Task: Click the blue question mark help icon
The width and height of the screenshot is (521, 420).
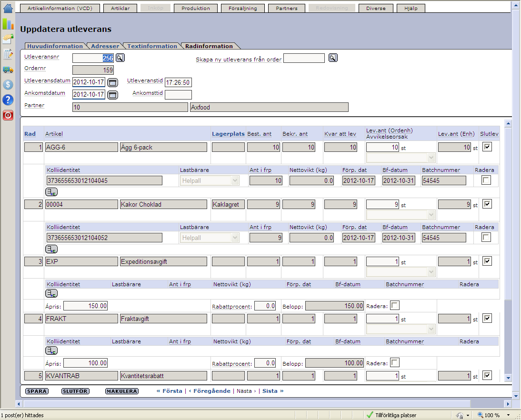Action: pos(8,100)
